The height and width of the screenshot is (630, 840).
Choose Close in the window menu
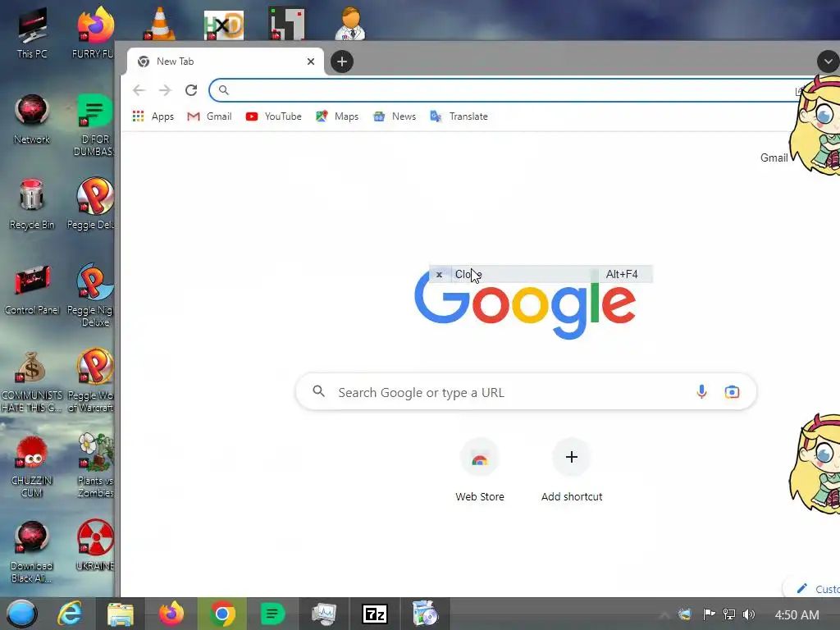point(541,274)
